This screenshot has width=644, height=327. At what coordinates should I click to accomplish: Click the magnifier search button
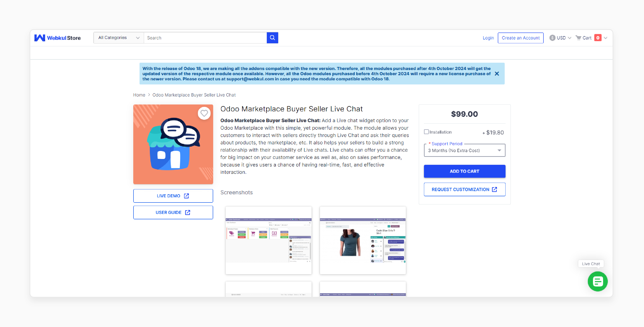point(272,38)
